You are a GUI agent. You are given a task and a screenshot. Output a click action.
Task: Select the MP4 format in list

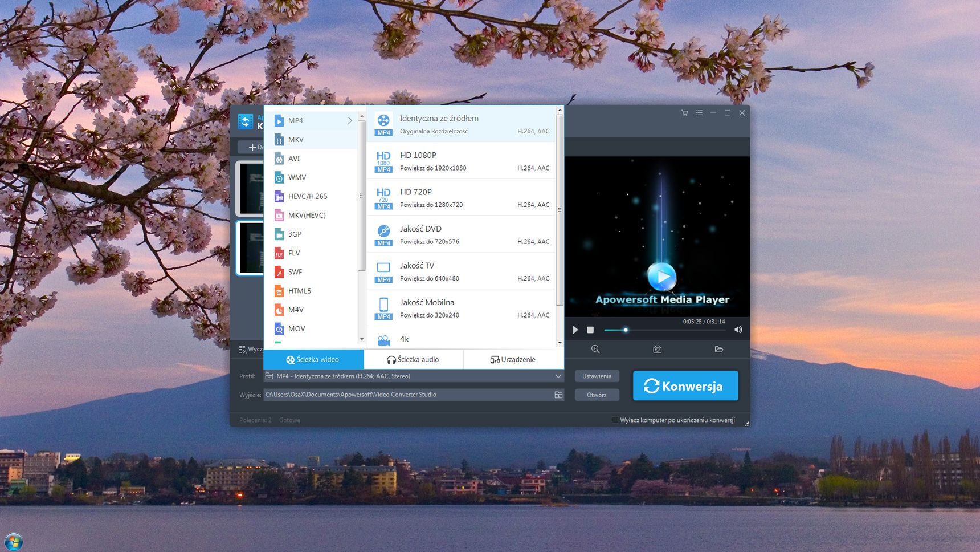point(311,120)
